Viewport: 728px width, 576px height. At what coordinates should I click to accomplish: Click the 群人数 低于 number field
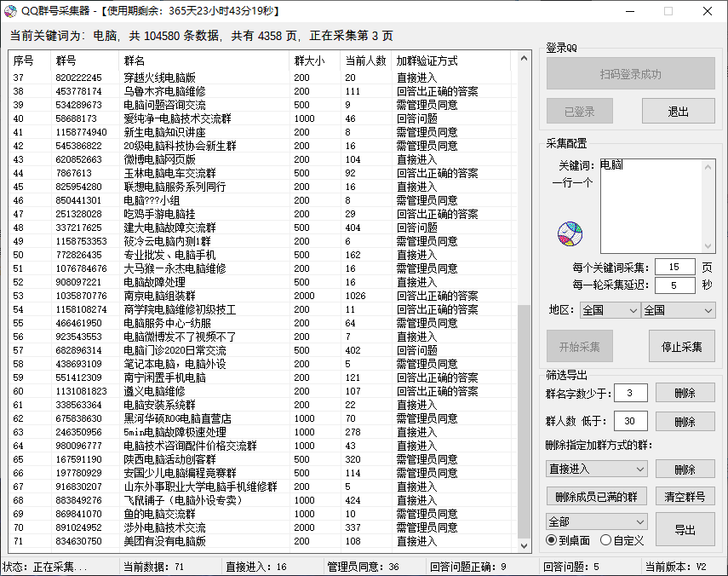click(630, 421)
